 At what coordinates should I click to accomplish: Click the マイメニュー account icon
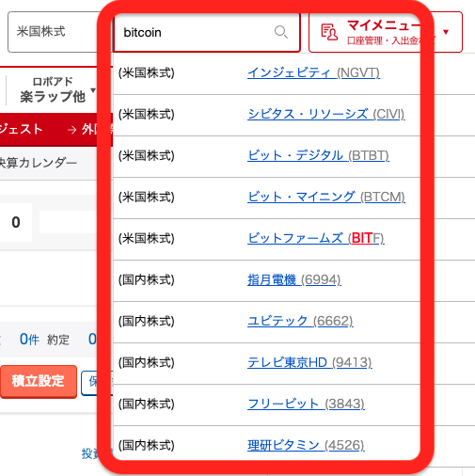329,32
